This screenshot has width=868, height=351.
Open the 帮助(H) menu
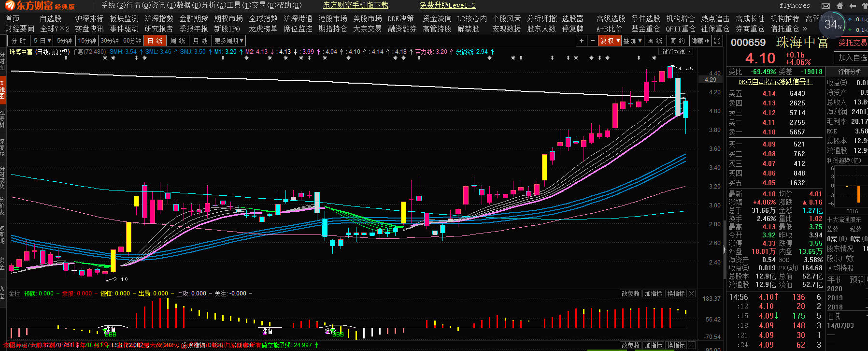(x=290, y=5)
